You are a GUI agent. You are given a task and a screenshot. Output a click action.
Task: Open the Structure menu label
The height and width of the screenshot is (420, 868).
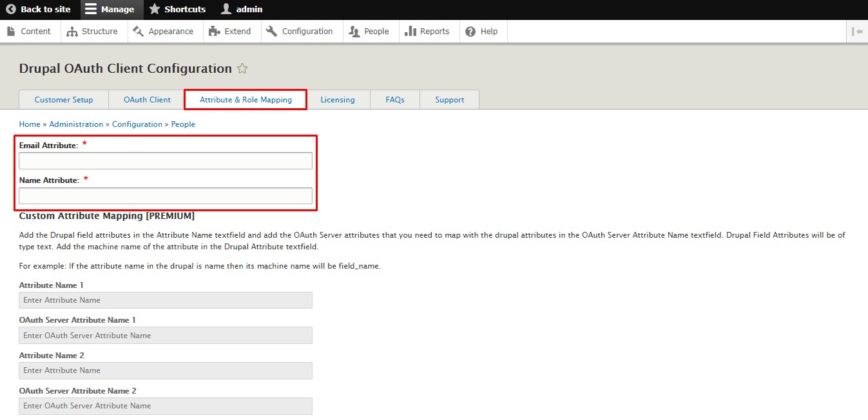click(100, 31)
